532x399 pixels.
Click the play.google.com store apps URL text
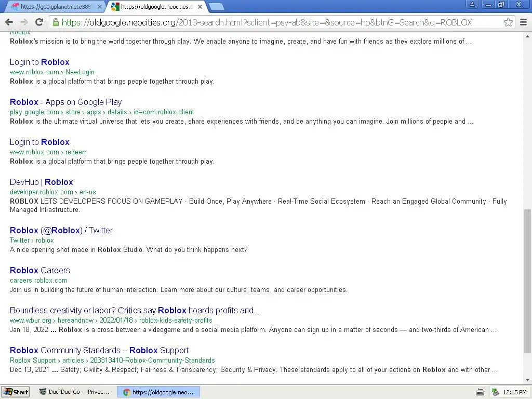click(x=102, y=112)
